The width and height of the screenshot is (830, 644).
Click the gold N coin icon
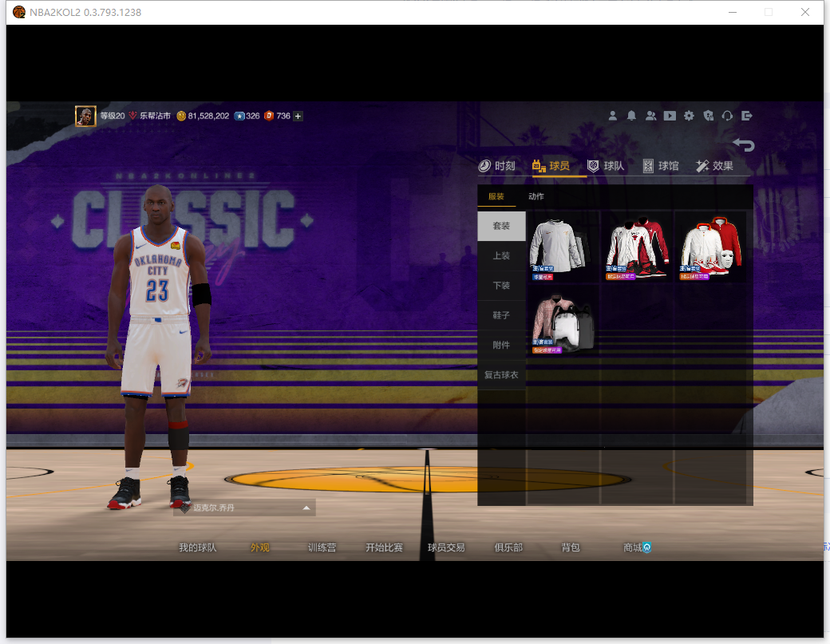(181, 116)
